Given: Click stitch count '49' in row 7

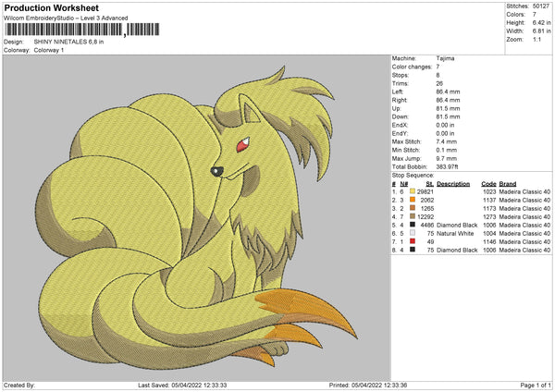Looking at the screenshot, I should pyautogui.click(x=430, y=241).
